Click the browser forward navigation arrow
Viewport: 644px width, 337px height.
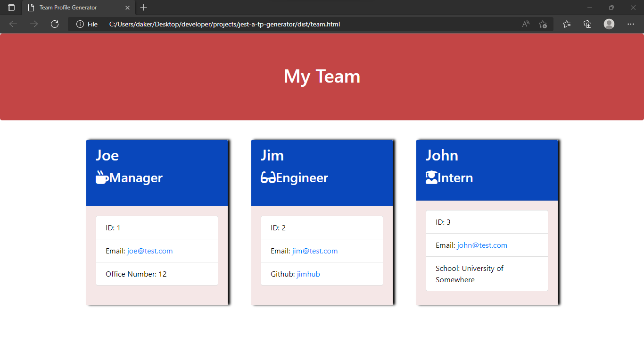33,24
